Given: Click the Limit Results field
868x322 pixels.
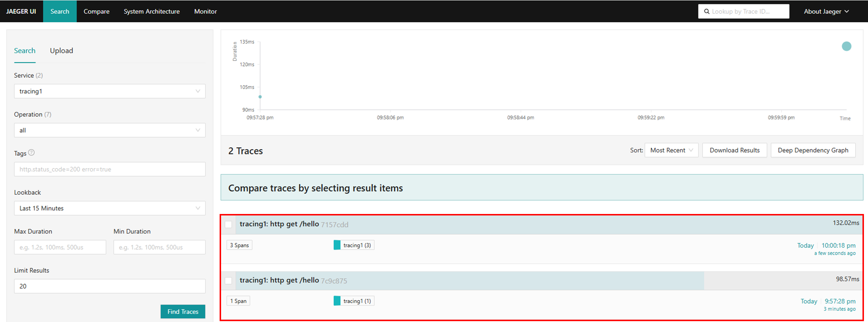Looking at the screenshot, I should coord(110,286).
